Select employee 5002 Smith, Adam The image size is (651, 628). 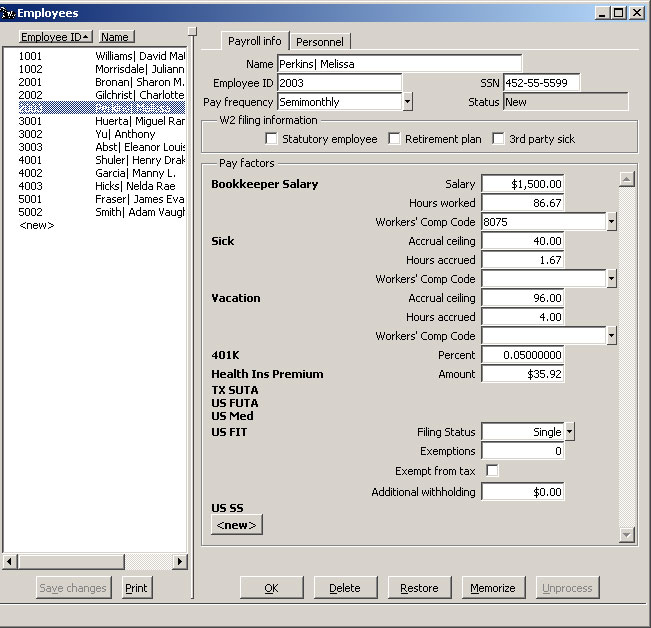(x=101, y=212)
